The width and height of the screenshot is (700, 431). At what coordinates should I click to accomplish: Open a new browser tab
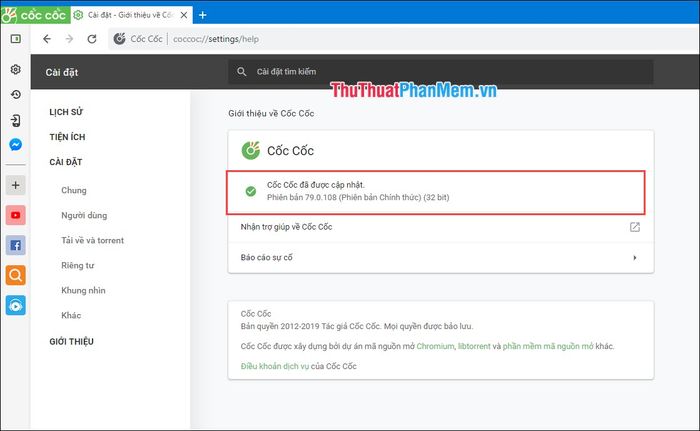pos(203,15)
